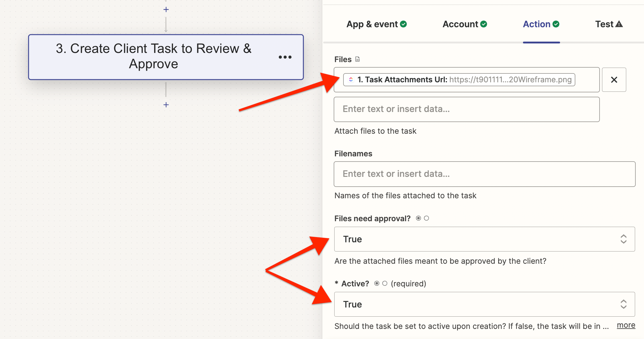Open the Action tab
Screen dimensions: 644x339
[x=537, y=24]
